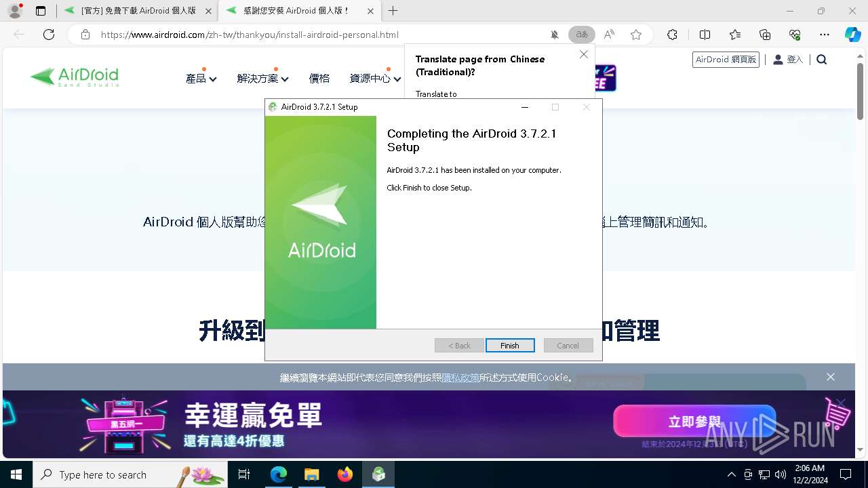Select the AirDroid installer taskbar icon
868x488 pixels.
click(x=378, y=474)
